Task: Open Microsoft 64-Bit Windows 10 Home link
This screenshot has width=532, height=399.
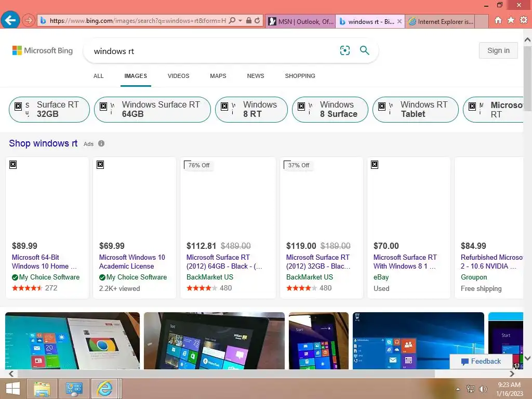Action: pos(44,262)
